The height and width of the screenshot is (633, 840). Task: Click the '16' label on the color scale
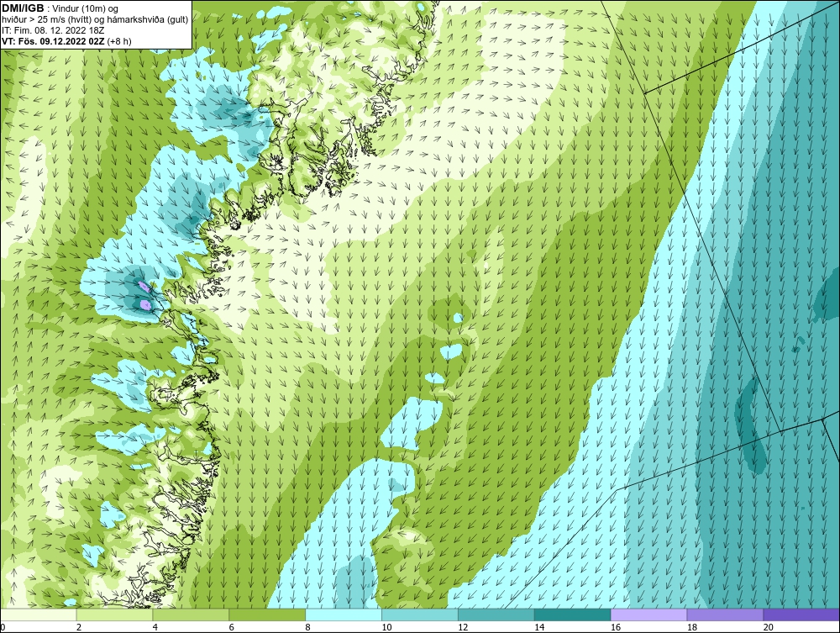click(616, 627)
